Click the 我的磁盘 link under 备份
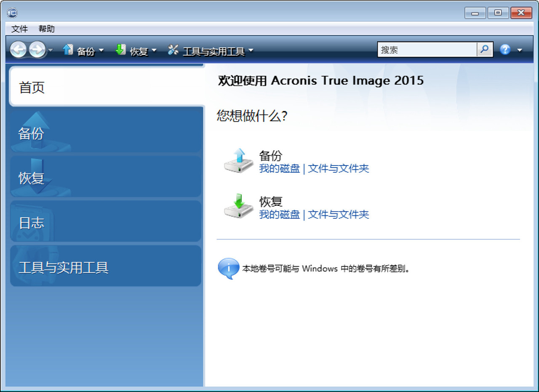Image resolution: width=539 pixels, height=392 pixels. (x=279, y=168)
